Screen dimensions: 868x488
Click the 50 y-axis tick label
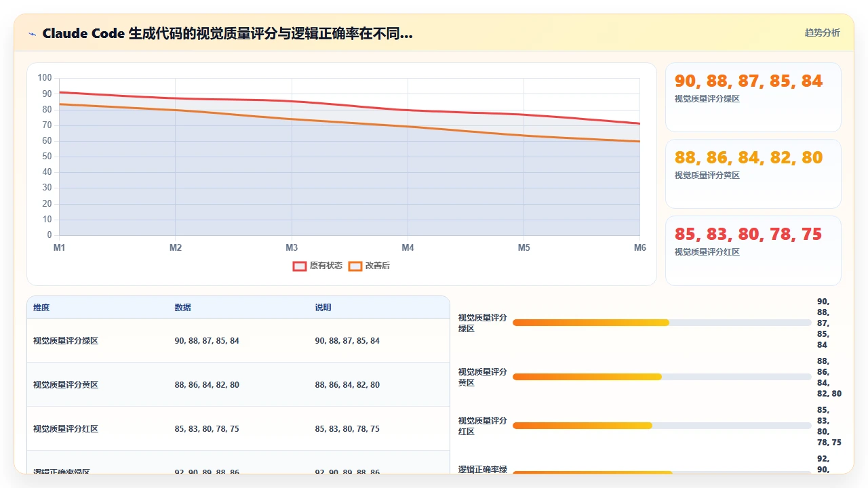point(47,157)
